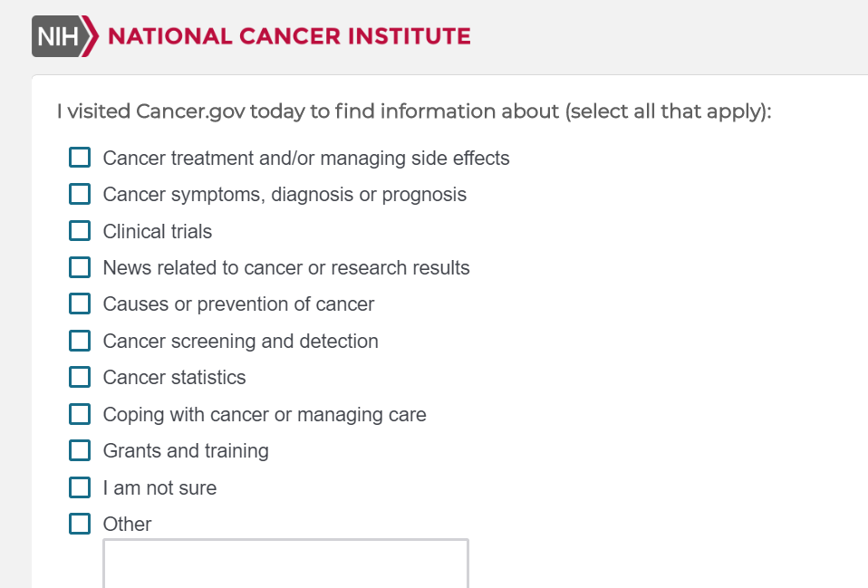
Task: Click the 'I am not sure' label text
Action: [x=159, y=487]
